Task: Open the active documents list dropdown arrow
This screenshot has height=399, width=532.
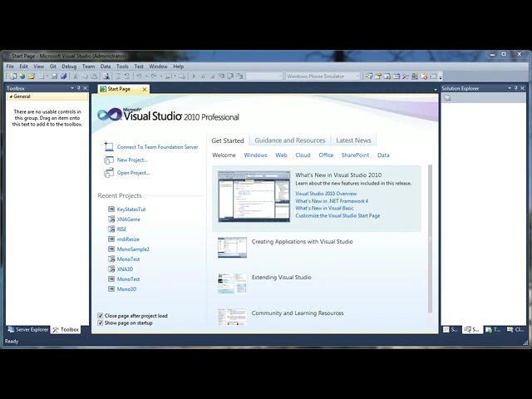Action: point(436,89)
